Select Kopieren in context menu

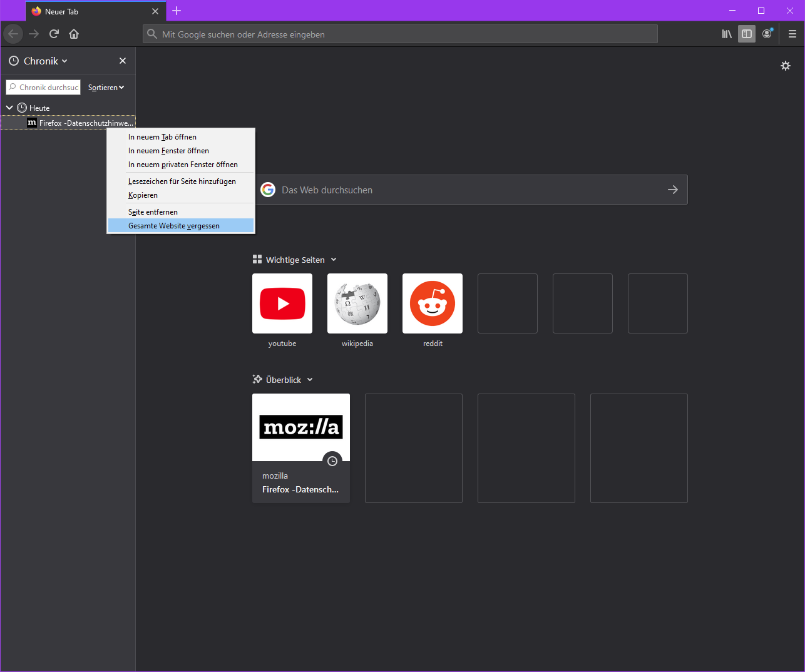pos(181,195)
